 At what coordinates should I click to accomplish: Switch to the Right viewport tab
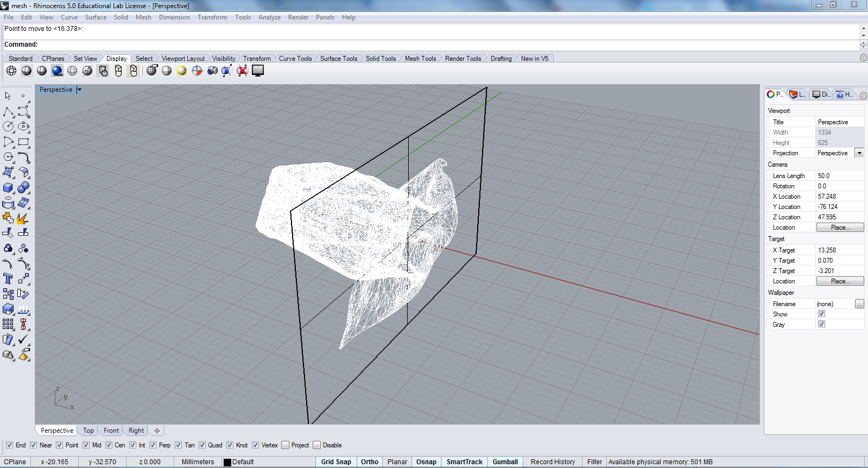click(x=136, y=431)
